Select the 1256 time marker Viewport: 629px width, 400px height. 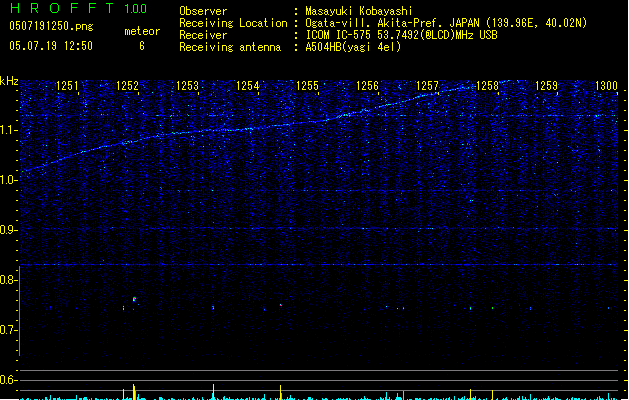click(x=368, y=87)
